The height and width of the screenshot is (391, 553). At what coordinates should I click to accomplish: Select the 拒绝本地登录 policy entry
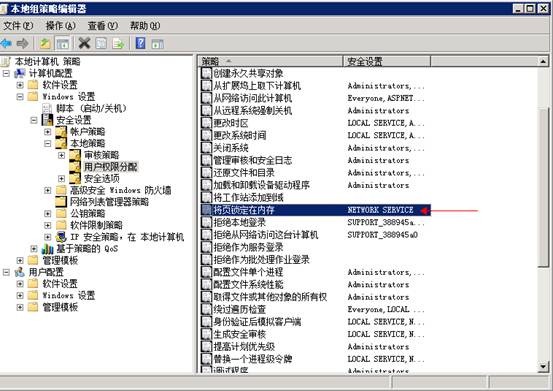[239, 222]
